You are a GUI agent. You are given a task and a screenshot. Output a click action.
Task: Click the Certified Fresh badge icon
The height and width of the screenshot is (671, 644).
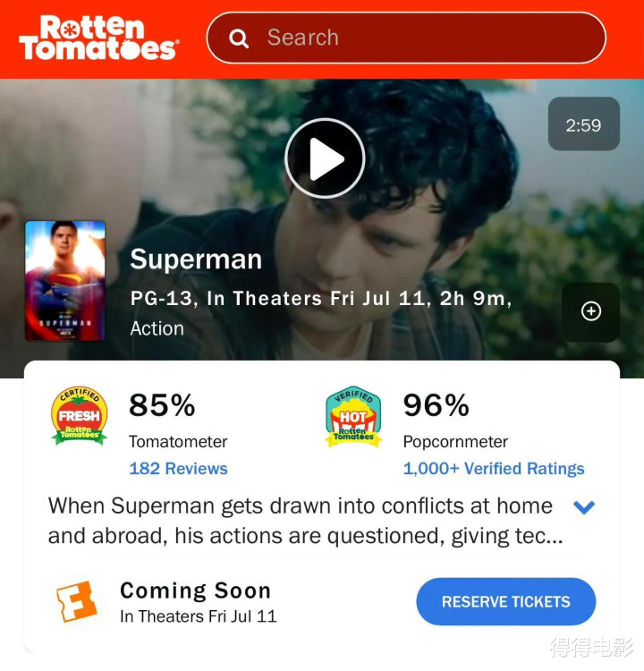pyautogui.click(x=80, y=415)
